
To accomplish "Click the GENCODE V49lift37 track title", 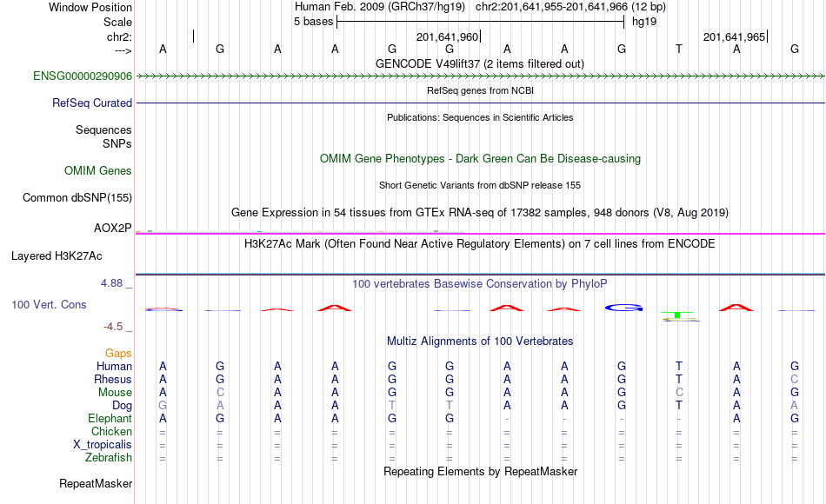I will [x=480, y=64].
